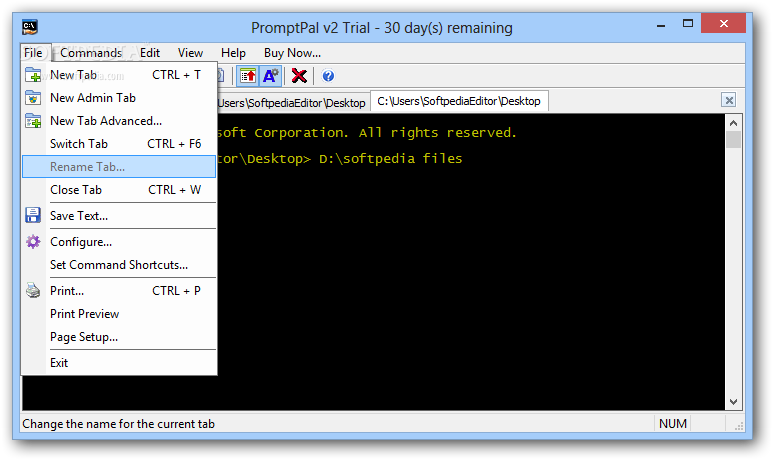Open Page Setup... entry
This screenshot has width=773, height=460.
(119, 337)
